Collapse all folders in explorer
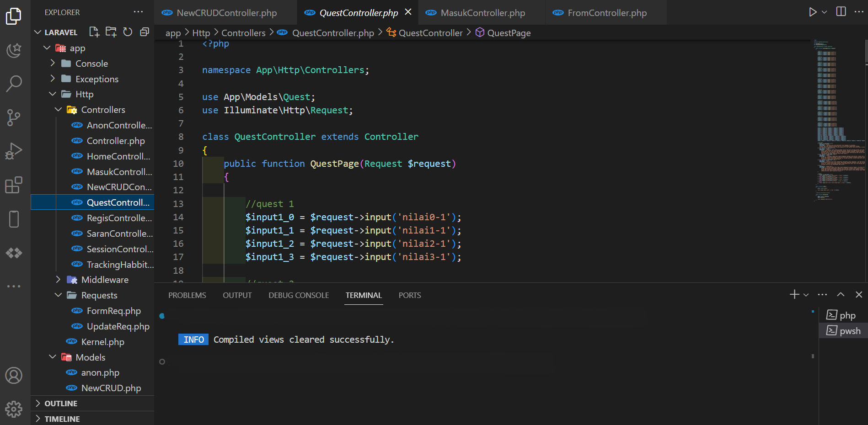This screenshot has height=425, width=868. click(x=145, y=32)
